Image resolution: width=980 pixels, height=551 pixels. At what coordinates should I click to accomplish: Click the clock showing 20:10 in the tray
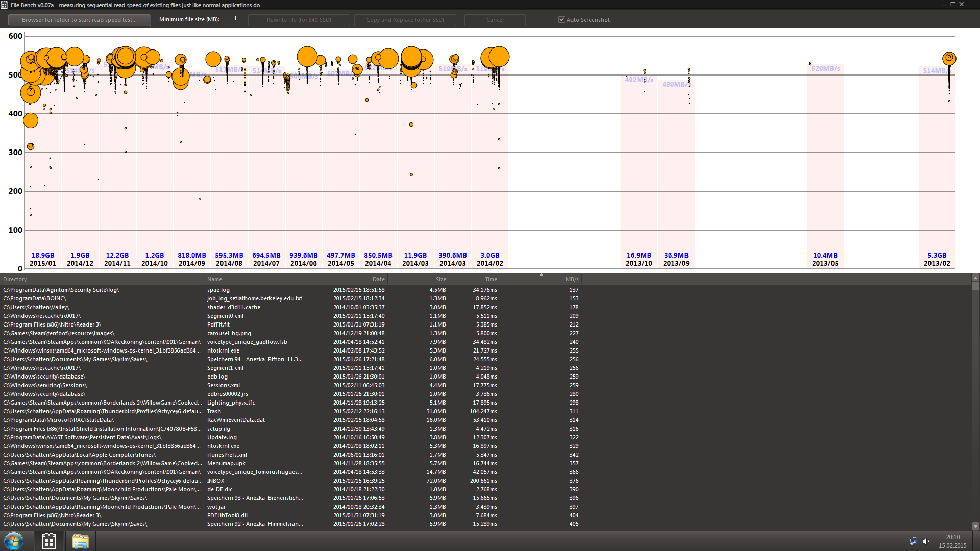pyautogui.click(x=952, y=537)
